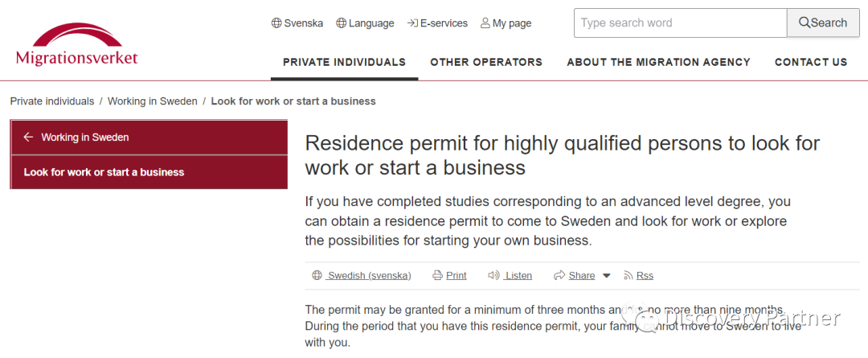Click the Search button
Image resolution: width=868 pixels, height=358 pixels.
[823, 23]
